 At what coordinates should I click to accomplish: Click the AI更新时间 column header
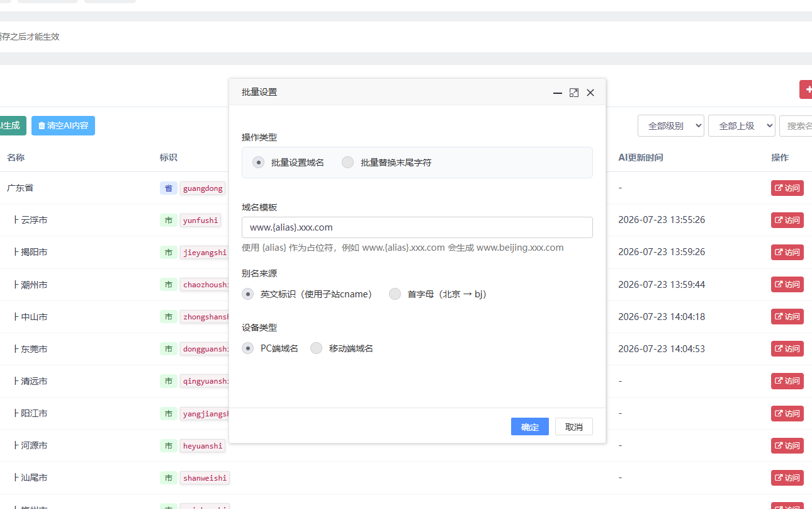tap(641, 157)
